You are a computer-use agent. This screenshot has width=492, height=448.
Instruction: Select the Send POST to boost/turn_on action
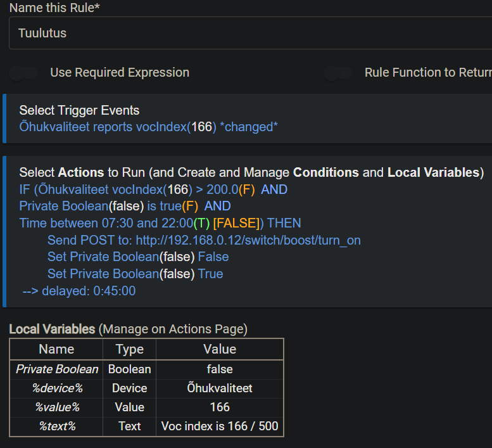point(204,240)
